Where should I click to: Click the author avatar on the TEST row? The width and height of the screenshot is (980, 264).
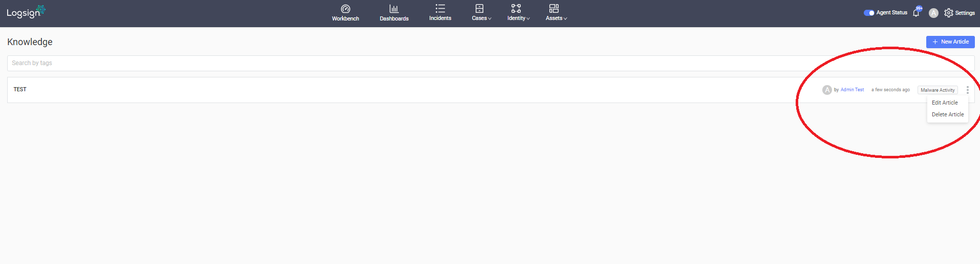827,90
